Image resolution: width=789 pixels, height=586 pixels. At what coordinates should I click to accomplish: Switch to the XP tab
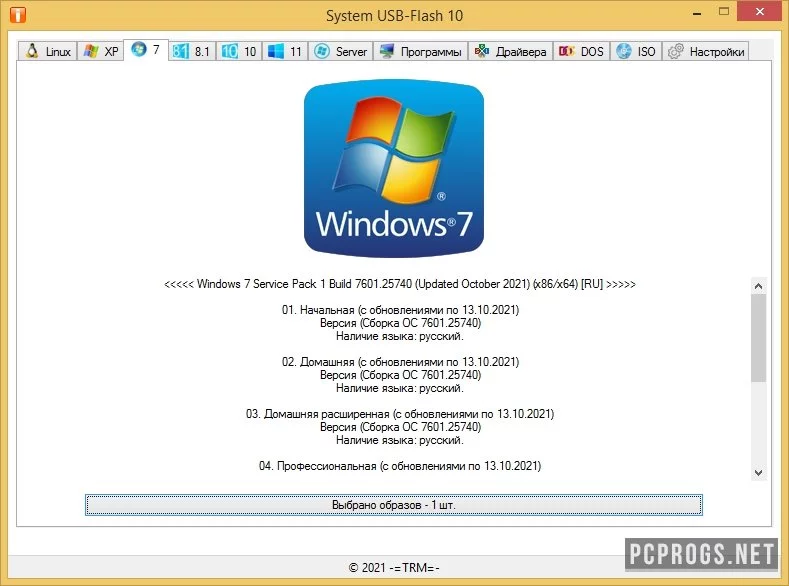tap(101, 51)
